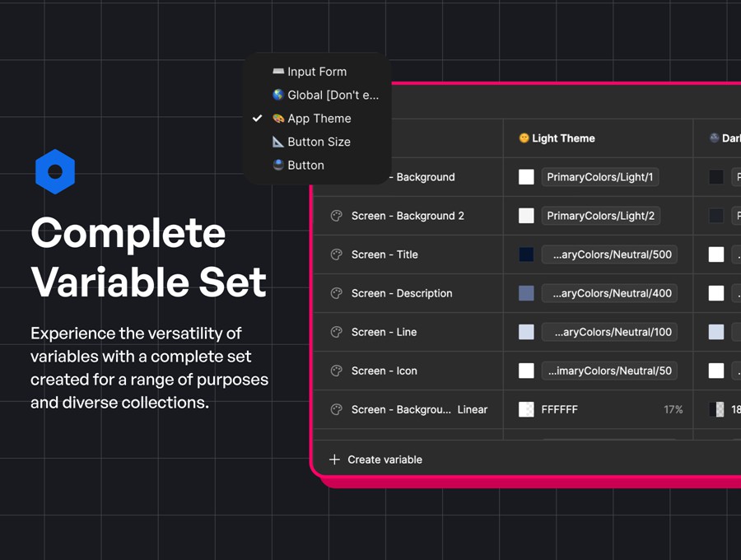
Task: Click the 17% opacity value
Action: pyautogui.click(x=673, y=409)
